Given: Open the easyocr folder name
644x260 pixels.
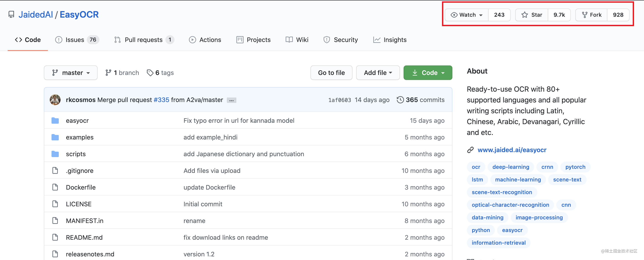Looking at the screenshot, I should (x=77, y=121).
